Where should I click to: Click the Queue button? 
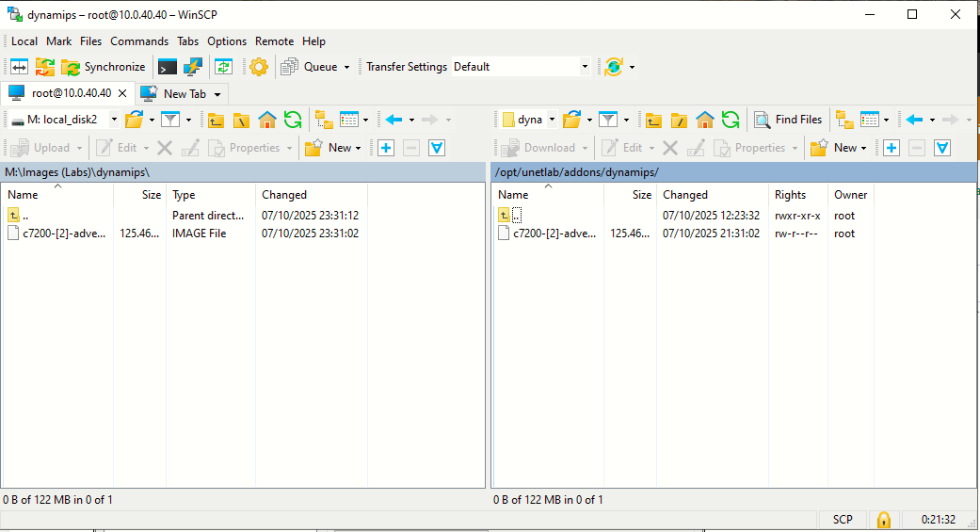pyautogui.click(x=309, y=67)
